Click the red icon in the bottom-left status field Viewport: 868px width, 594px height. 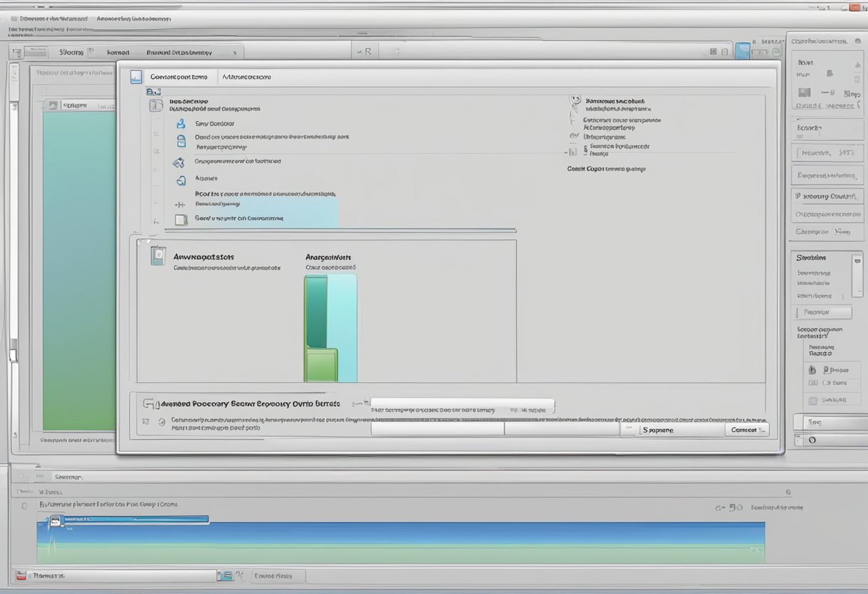tap(21, 575)
